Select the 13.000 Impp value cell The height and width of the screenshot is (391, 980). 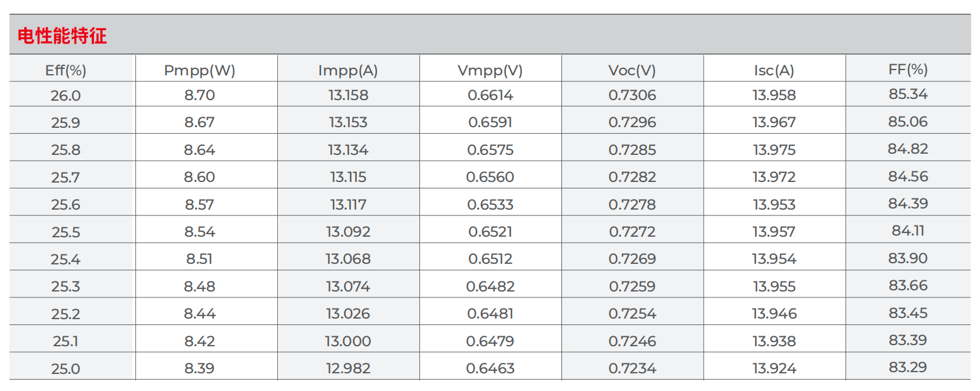click(348, 342)
